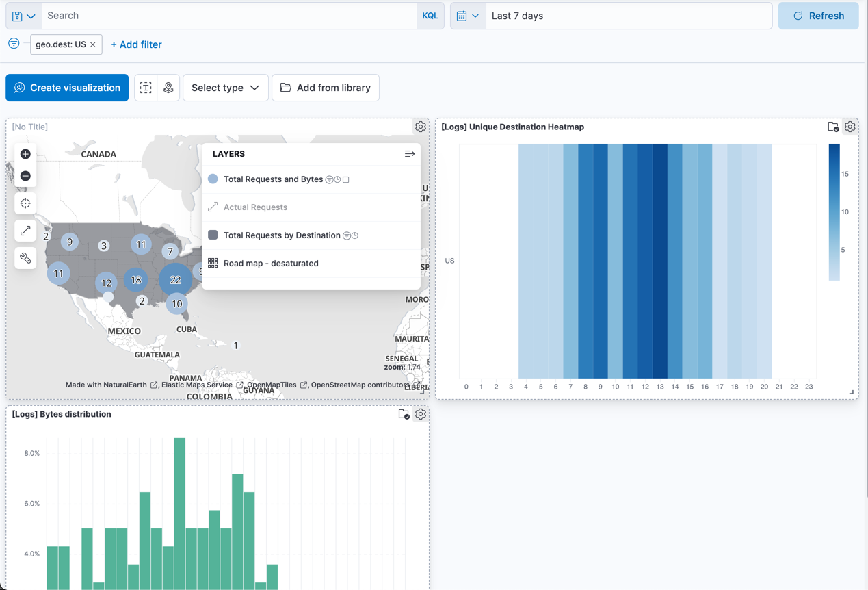Toggle global filter on Total Requests by Destination layer
868x590 pixels.
coord(347,235)
